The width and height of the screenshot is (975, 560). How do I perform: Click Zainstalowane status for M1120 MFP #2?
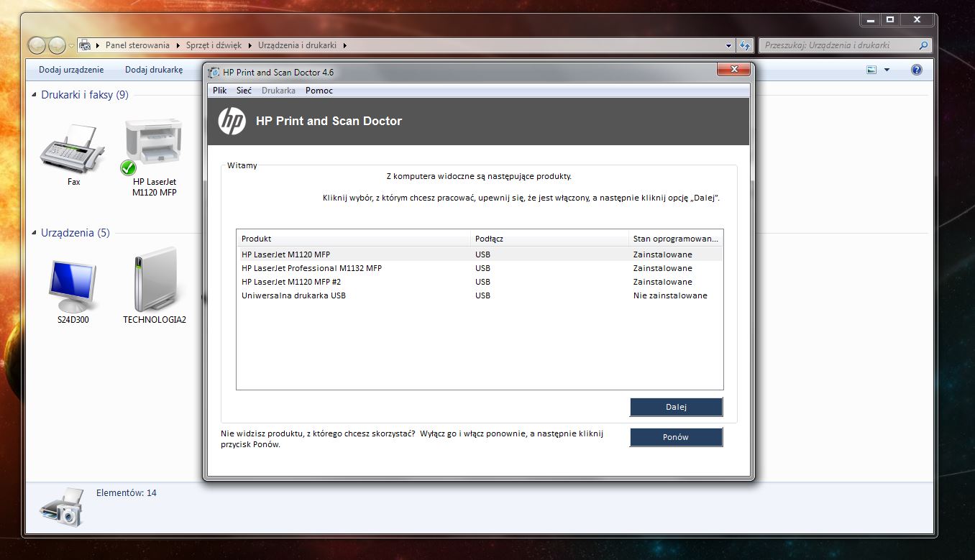click(662, 282)
